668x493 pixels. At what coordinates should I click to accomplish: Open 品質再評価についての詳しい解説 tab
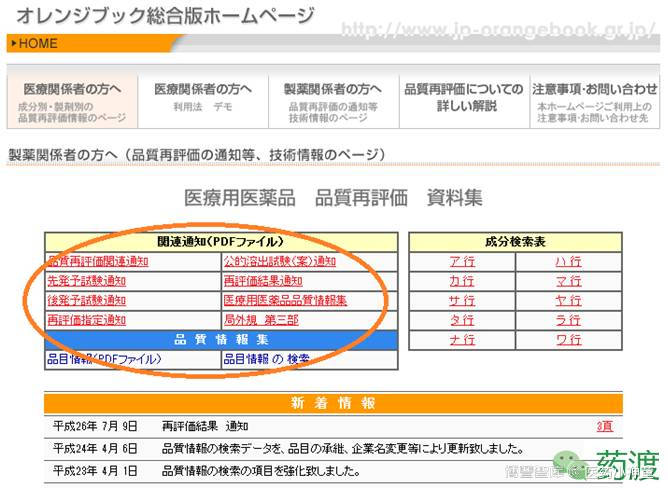click(x=464, y=101)
